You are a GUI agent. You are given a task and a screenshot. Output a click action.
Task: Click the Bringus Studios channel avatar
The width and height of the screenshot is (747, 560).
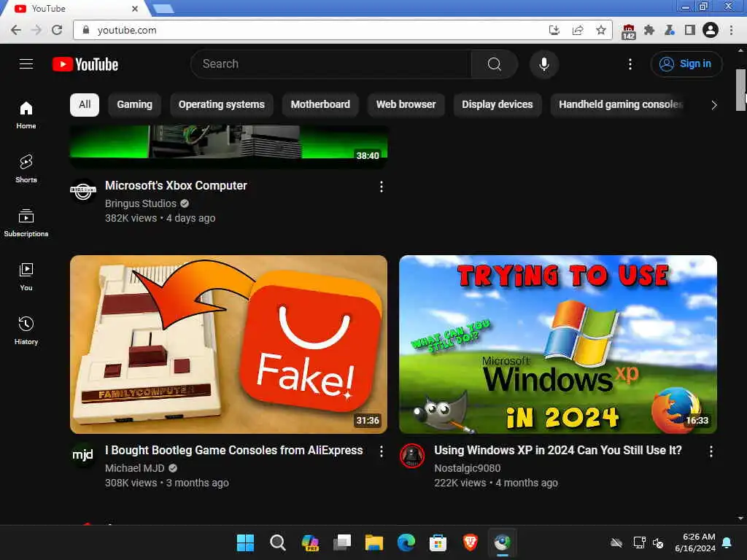[83, 190]
